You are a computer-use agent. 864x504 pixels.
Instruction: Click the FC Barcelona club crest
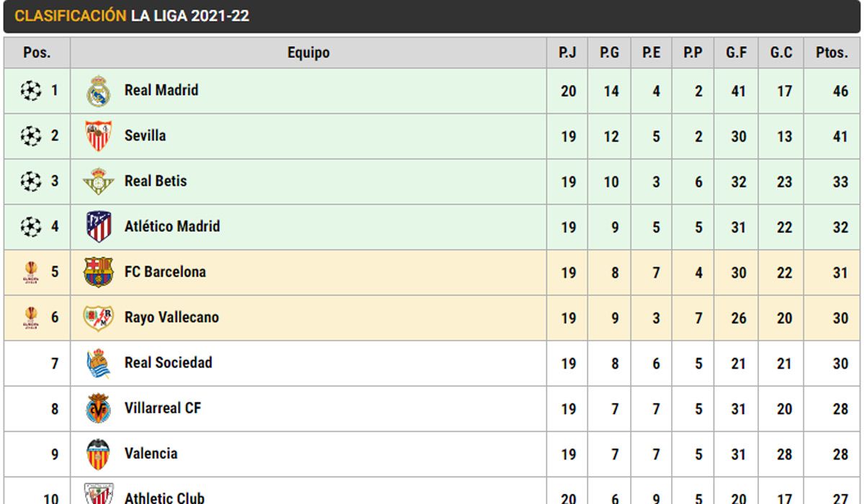(99, 272)
